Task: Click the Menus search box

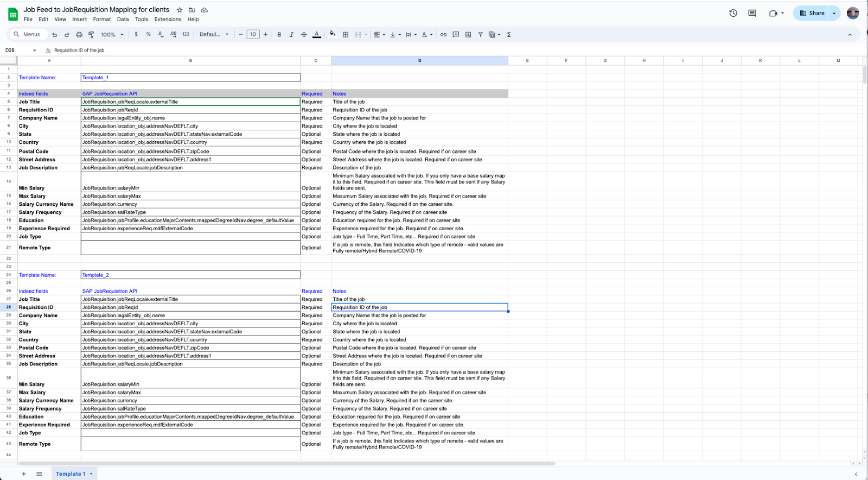Action: click(x=28, y=34)
